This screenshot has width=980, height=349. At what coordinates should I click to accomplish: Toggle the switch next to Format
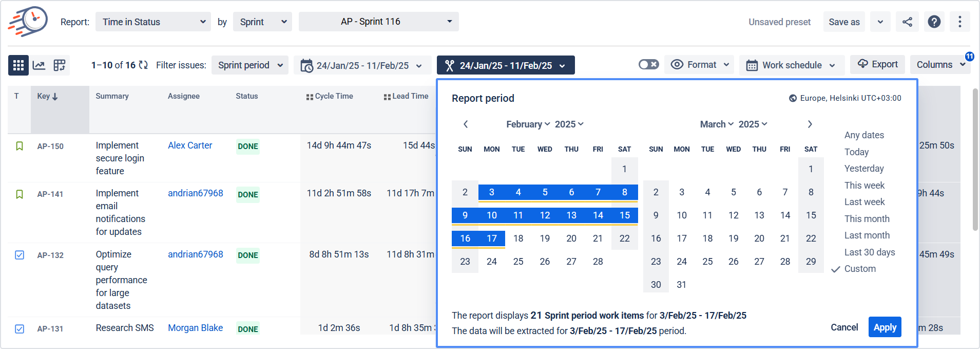pos(648,65)
